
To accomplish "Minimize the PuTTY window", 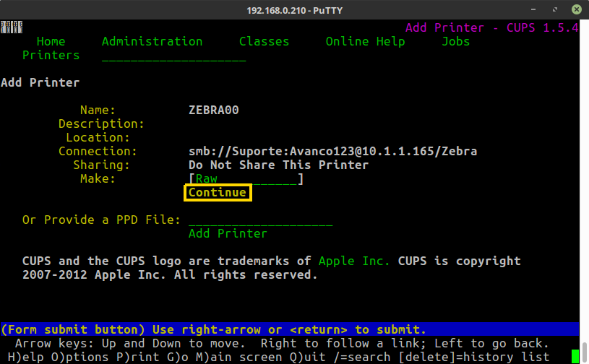I will (x=538, y=9).
